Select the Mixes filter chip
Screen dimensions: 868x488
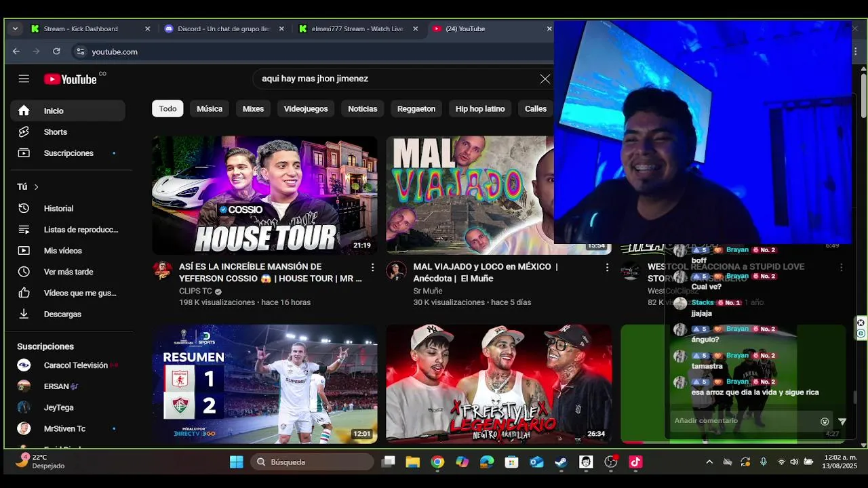tap(253, 108)
